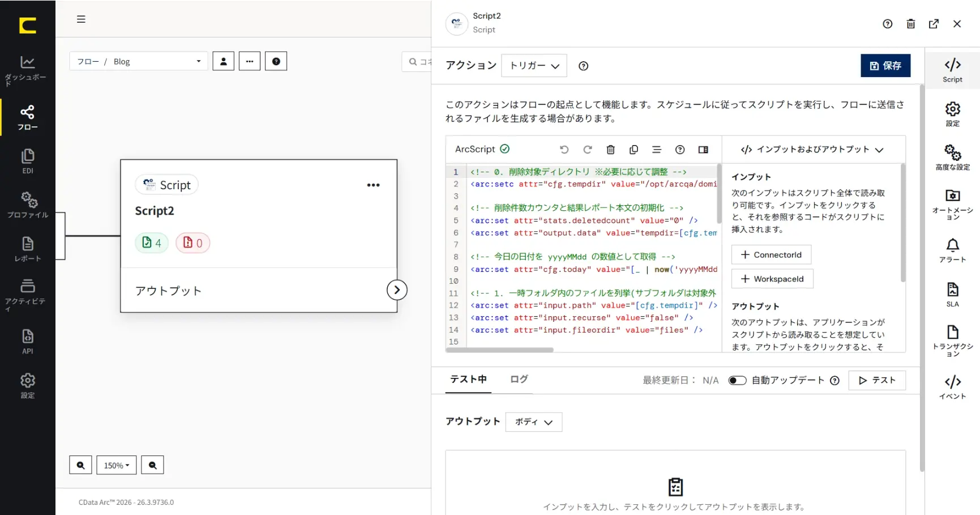Image resolution: width=980 pixels, height=515 pixels.
Task: Open アクティビティ in the sidebar
Action: point(27,295)
